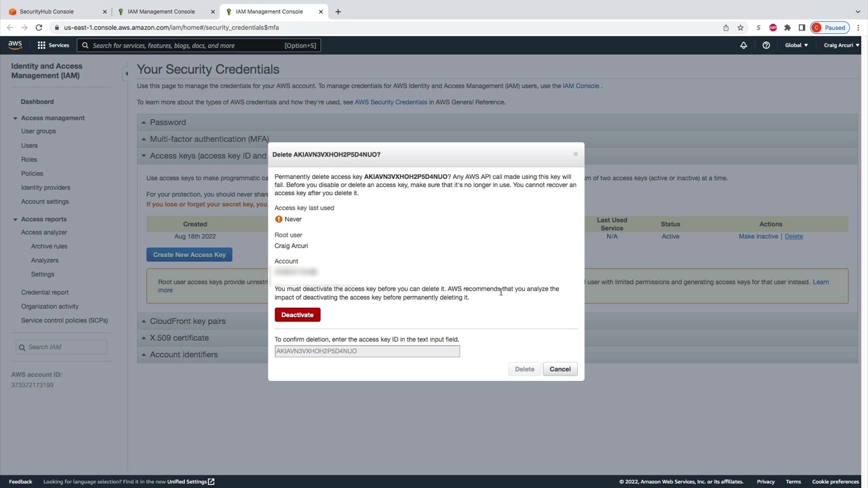
Task: Cancel the delete access key dialog
Action: 560,369
